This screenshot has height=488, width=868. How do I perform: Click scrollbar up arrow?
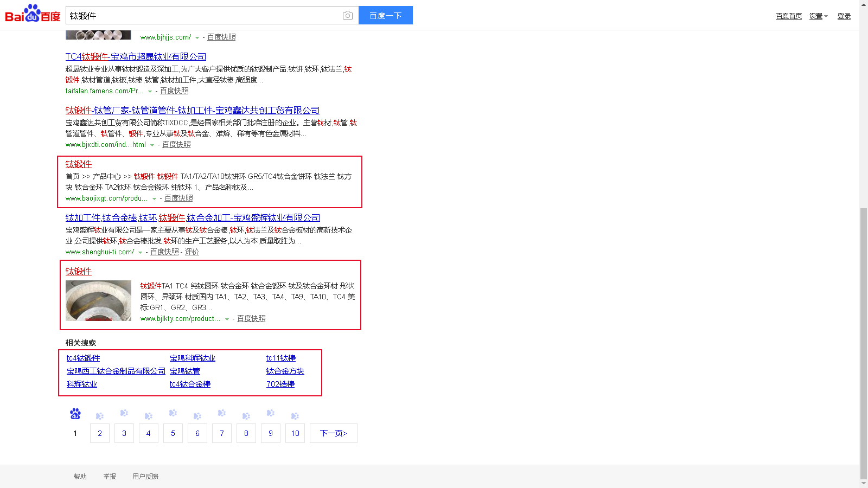pos(864,4)
